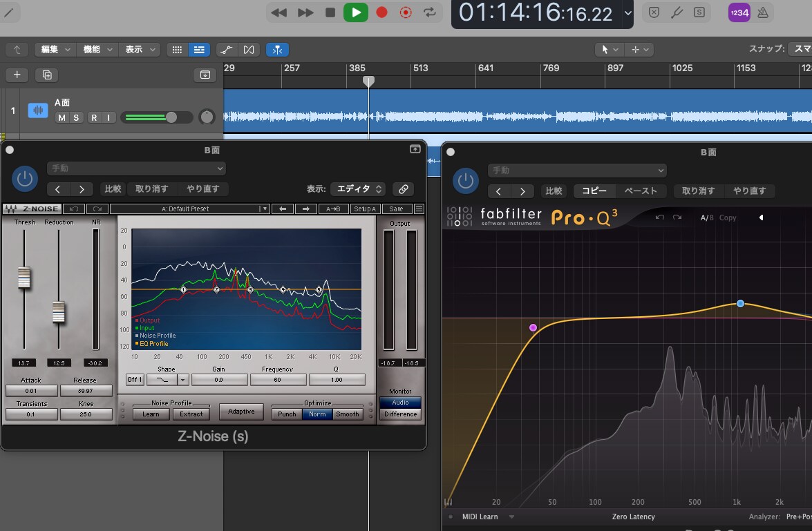
Task: Select the blue EQ band node in Pro-Q 3
Action: click(x=741, y=303)
